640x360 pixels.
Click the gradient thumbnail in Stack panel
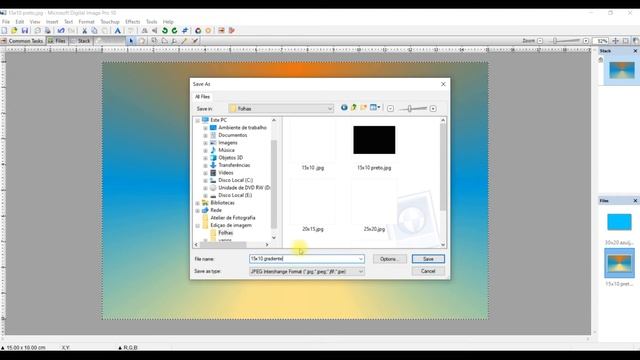pyautogui.click(x=622, y=70)
